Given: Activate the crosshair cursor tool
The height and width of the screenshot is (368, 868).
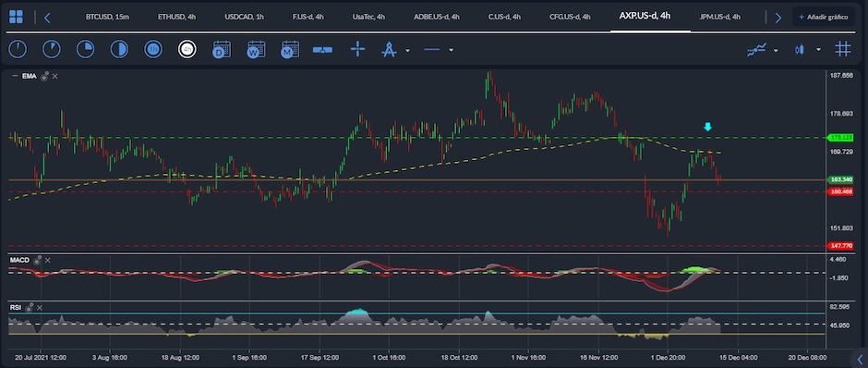Looking at the screenshot, I should click(x=357, y=49).
